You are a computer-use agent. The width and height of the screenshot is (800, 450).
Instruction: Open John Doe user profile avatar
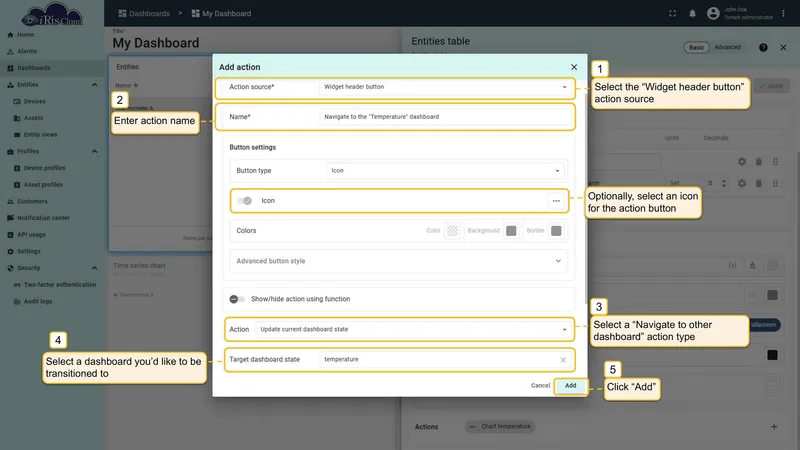[x=713, y=13]
